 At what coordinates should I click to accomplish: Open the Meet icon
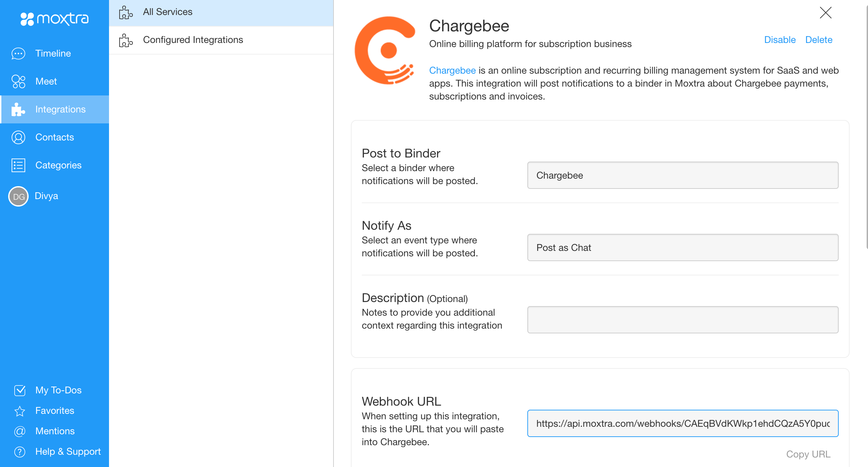click(x=18, y=81)
